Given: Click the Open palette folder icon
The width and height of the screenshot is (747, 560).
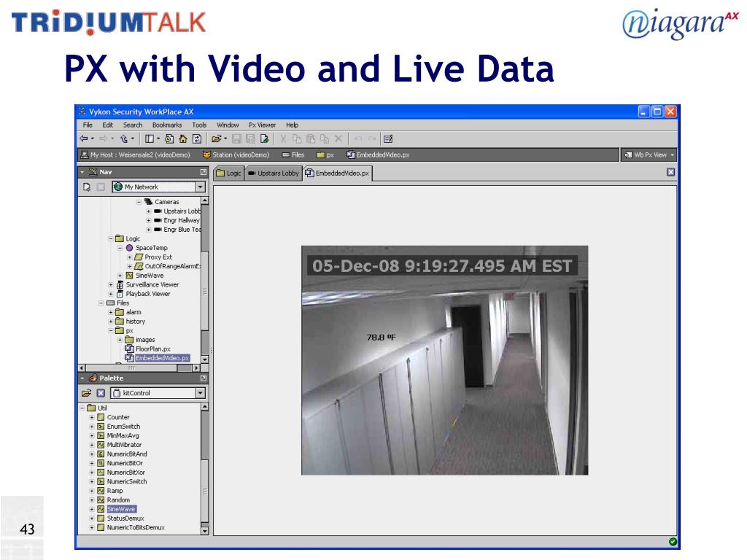Looking at the screenshot, I should point(86,393).
